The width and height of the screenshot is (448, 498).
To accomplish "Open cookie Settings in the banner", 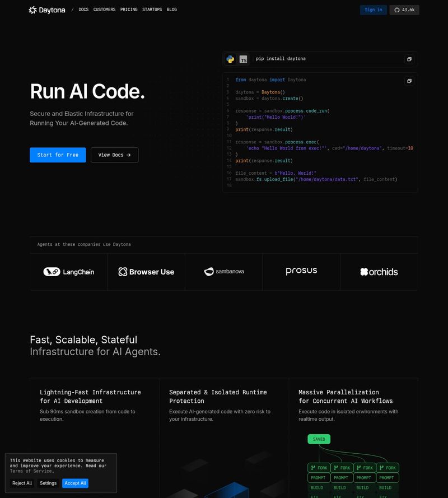I will [x=48, y=483].
